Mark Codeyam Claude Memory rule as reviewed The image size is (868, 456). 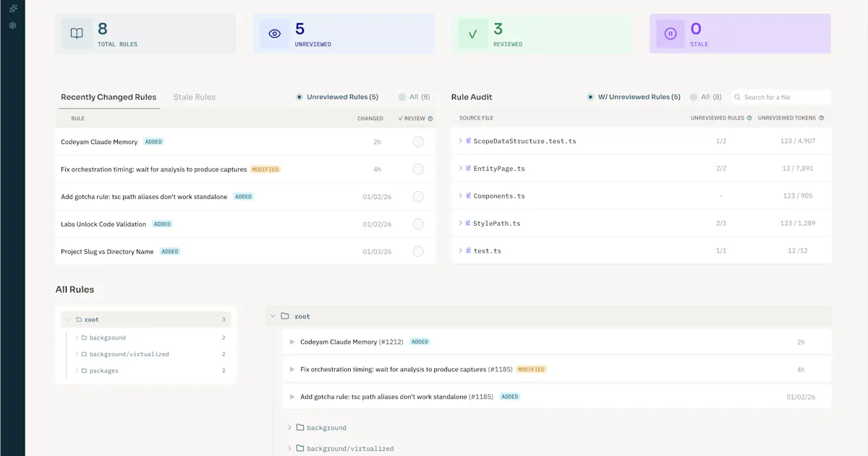click(x=418, y=142)
